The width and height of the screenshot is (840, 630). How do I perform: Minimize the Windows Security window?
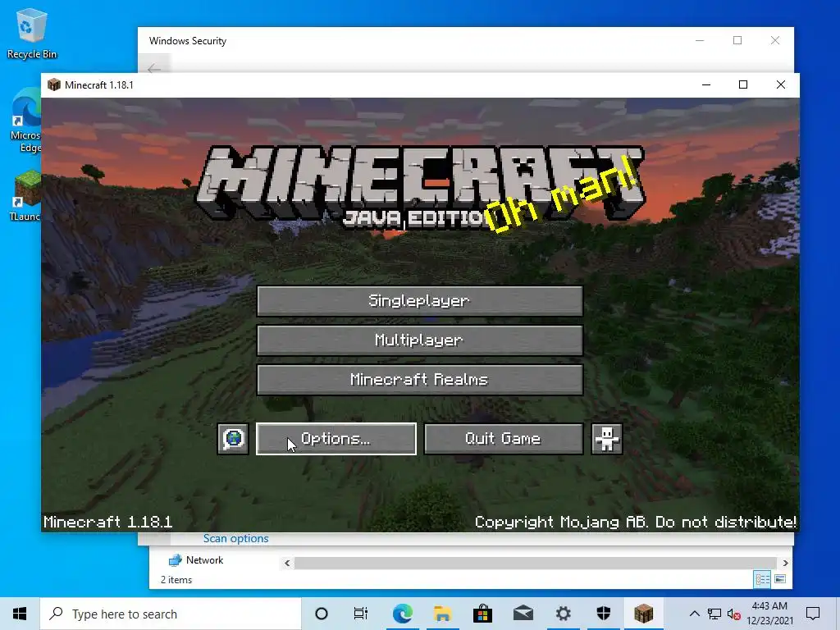[700, 40]
